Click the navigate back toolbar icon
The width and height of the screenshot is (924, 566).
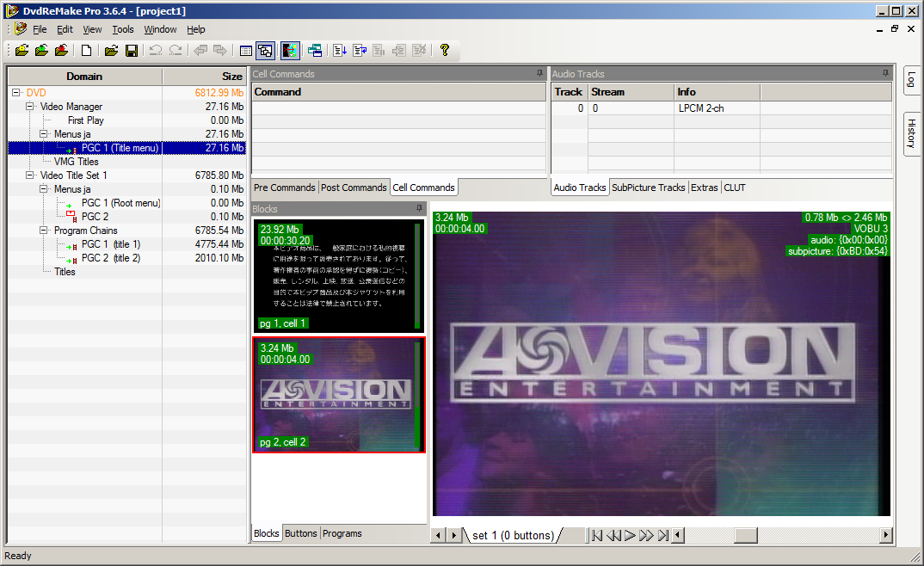tap(200, 51)
